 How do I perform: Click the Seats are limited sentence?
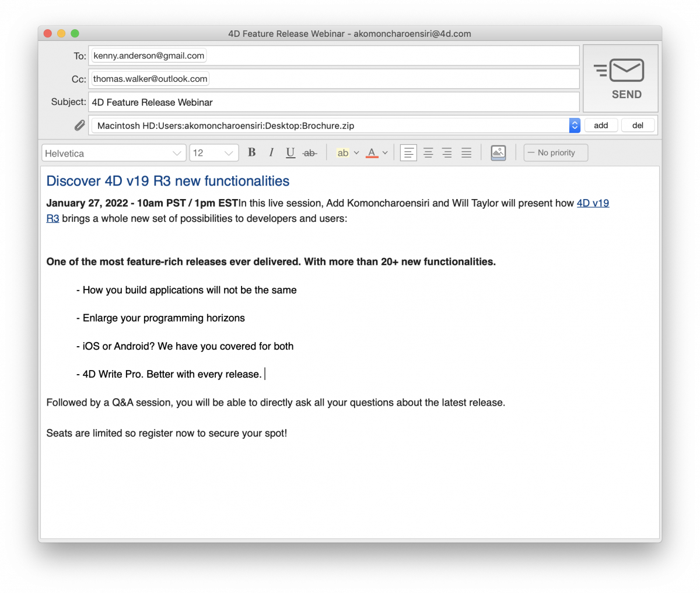[167, 433]
